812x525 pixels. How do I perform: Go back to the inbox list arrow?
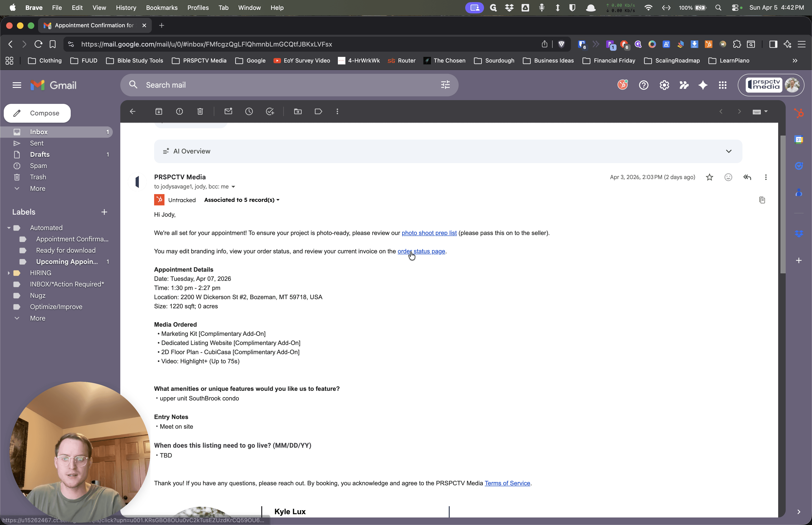(133, 111)
